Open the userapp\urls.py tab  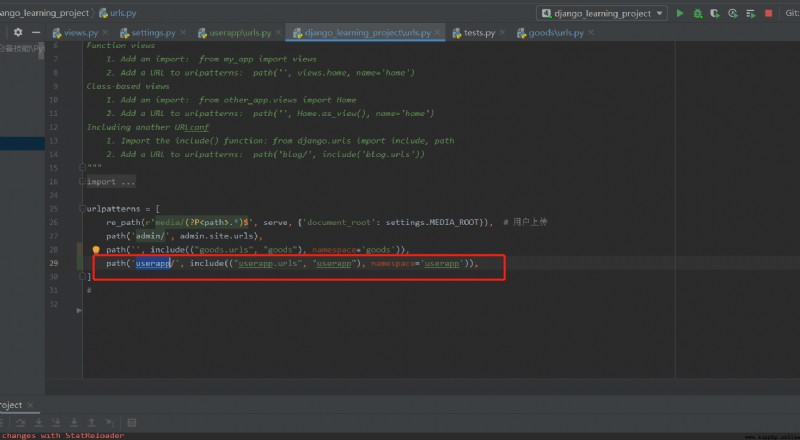click(240, 33)
